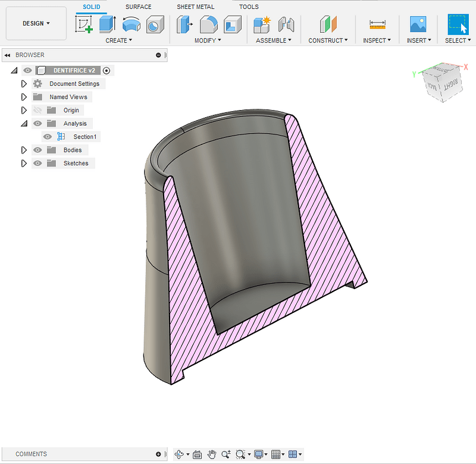The width and height of the screenshot is (476, 464).
Task: Click the Offset Plane construct icon
Action: 328,24
